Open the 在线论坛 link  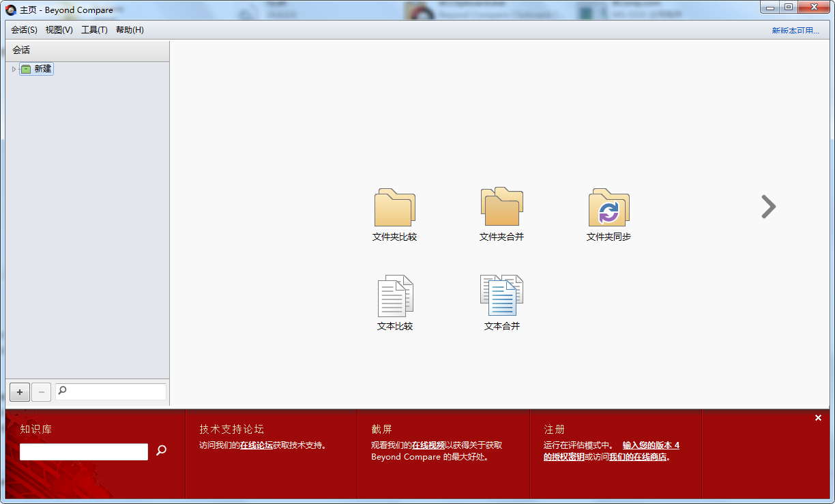[256, 445]
